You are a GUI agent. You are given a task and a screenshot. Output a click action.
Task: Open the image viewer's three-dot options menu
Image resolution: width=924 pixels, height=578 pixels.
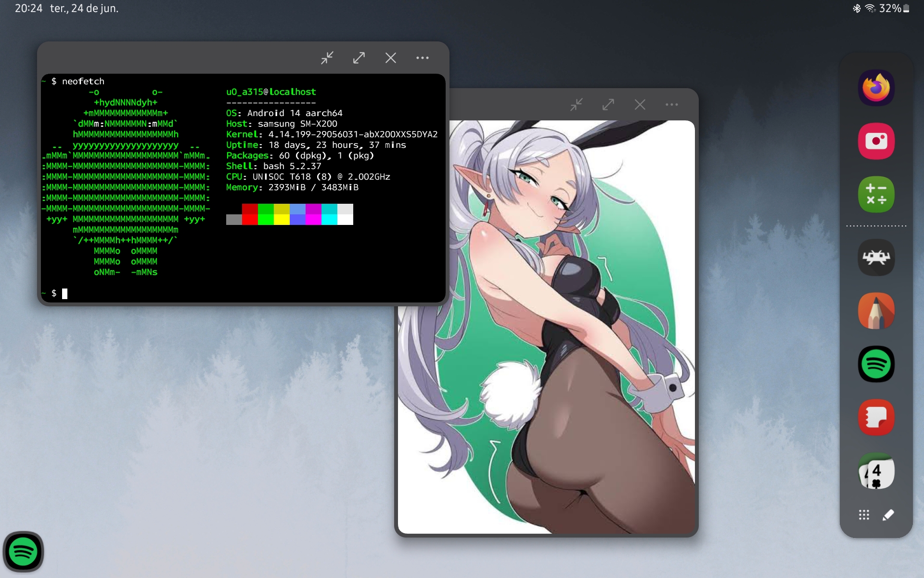tap(672, 105)
